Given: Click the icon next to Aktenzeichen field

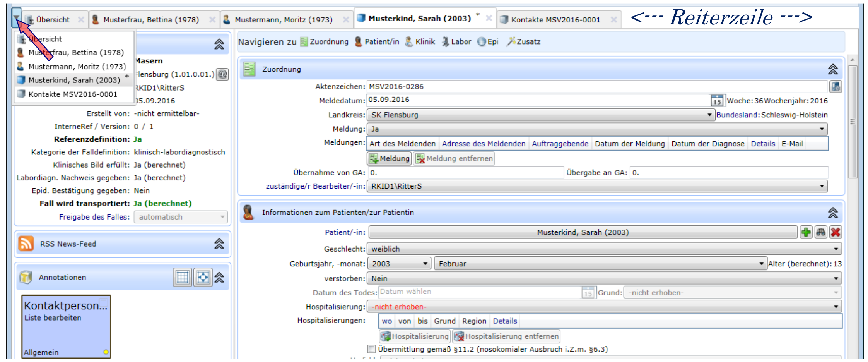Looking at the screenshot, I should click(836, 87).
